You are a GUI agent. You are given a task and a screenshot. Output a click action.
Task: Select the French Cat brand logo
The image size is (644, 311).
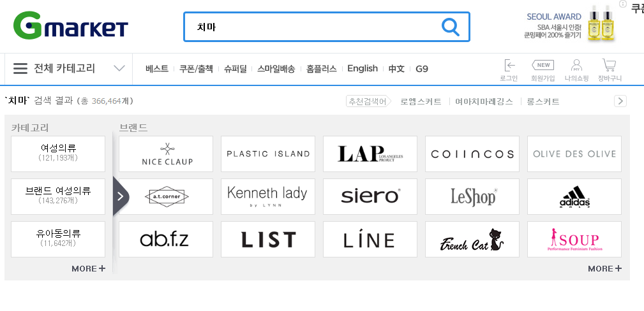[x=472, y=239]
